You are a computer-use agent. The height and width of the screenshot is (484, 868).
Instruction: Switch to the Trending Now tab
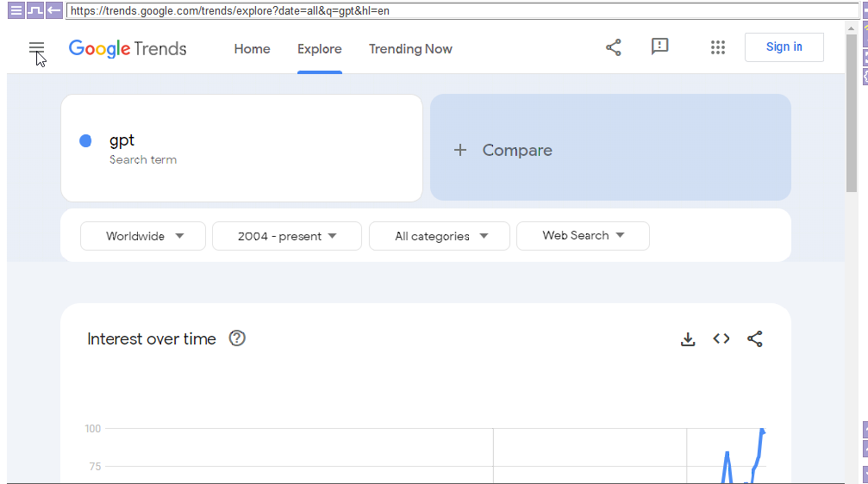pos(410,49)
